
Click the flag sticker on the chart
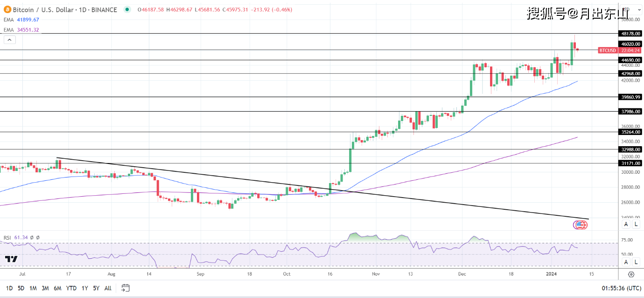coord(580,225)
